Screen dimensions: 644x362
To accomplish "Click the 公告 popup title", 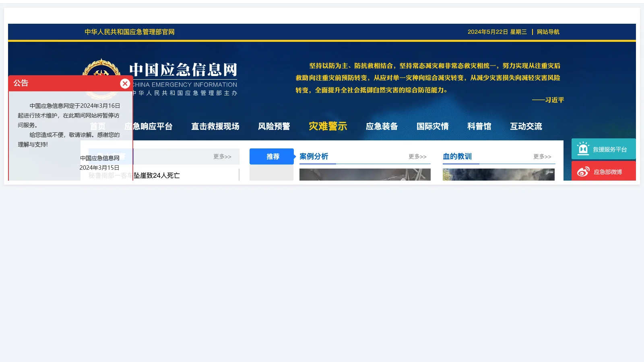I will pos(21,83).
